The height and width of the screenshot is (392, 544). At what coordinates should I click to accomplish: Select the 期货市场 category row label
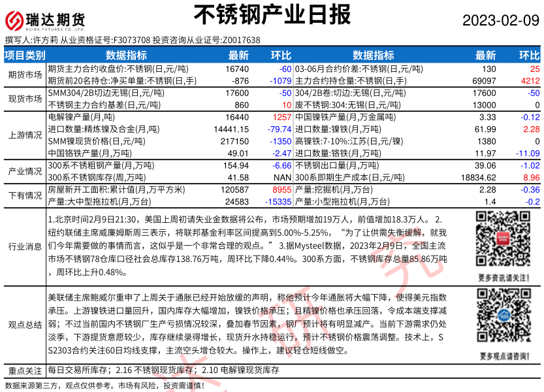[25, 74]
